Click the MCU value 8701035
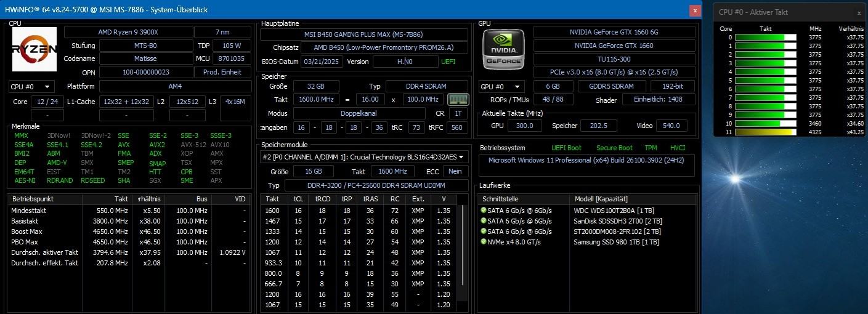 coord(232,59)
